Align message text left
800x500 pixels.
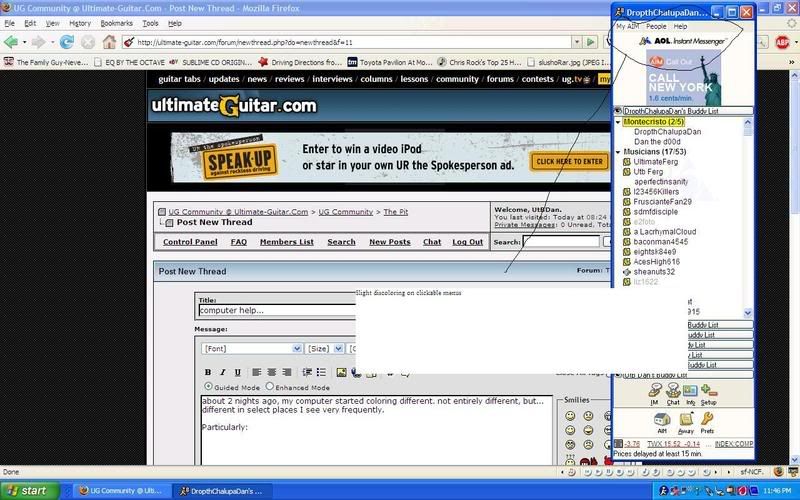point(257,372)
